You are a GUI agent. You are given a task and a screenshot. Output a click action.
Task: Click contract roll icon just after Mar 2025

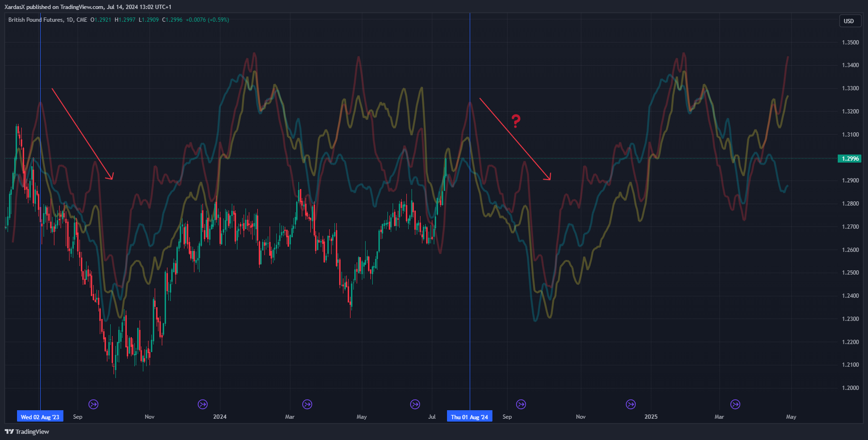click(735, 404)
